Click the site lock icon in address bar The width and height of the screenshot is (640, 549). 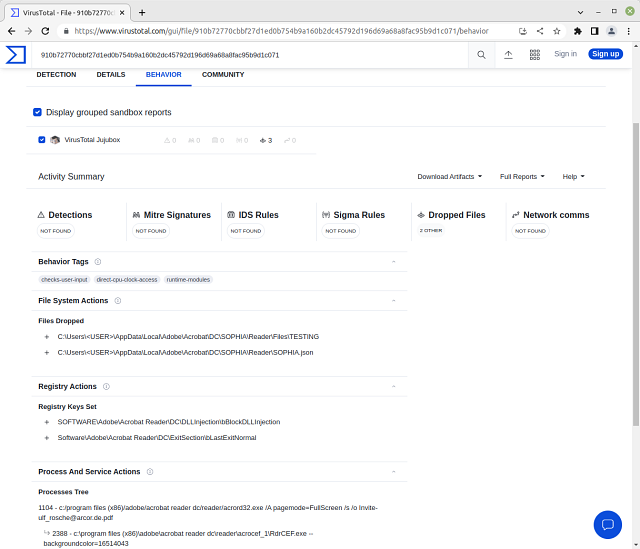(66, 31)
